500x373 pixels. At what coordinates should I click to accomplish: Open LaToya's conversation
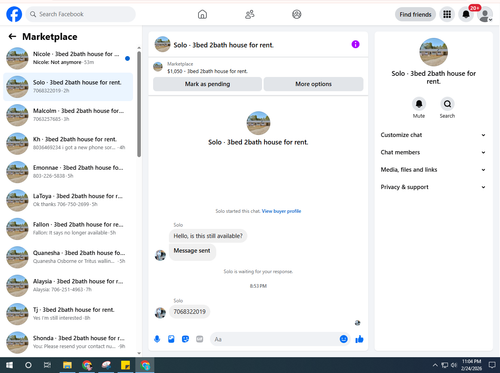point(68,200)
